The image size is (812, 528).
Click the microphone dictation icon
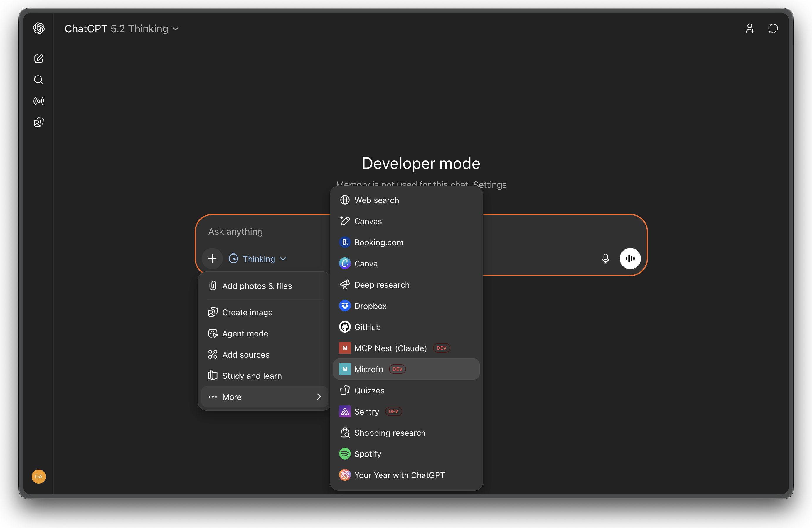(x=605, y=259)
